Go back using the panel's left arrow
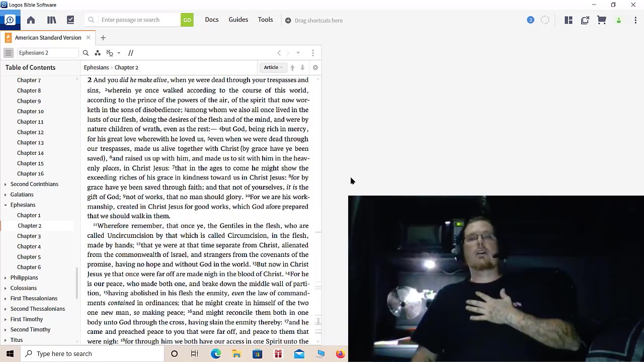 pyautogui.click(x=279, y=53)
